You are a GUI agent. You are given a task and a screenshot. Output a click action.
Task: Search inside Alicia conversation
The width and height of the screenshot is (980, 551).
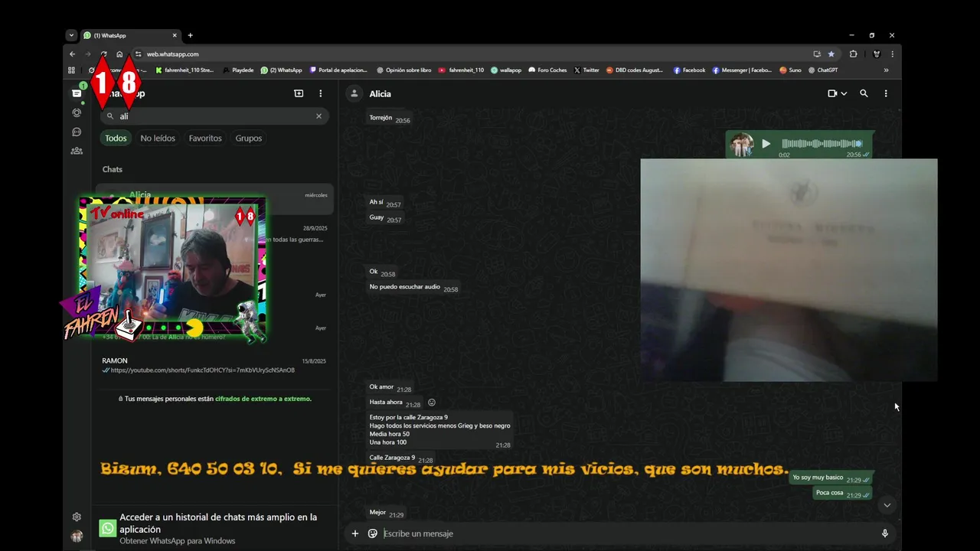864,93
